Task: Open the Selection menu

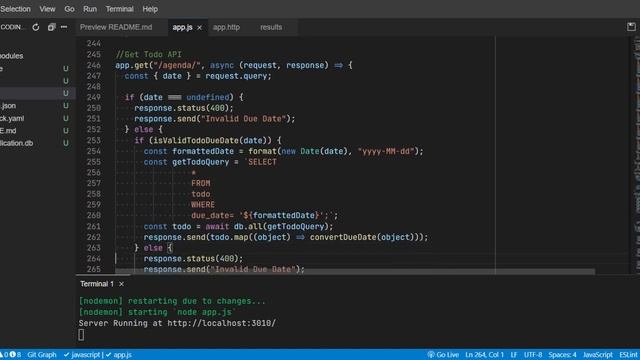Action: click(x=15, y=9)
